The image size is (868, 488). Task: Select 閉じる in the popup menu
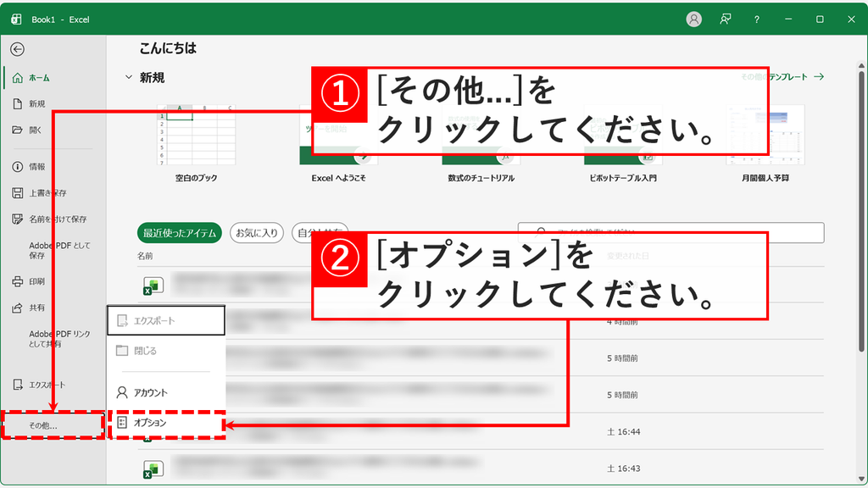click(166, 351)
